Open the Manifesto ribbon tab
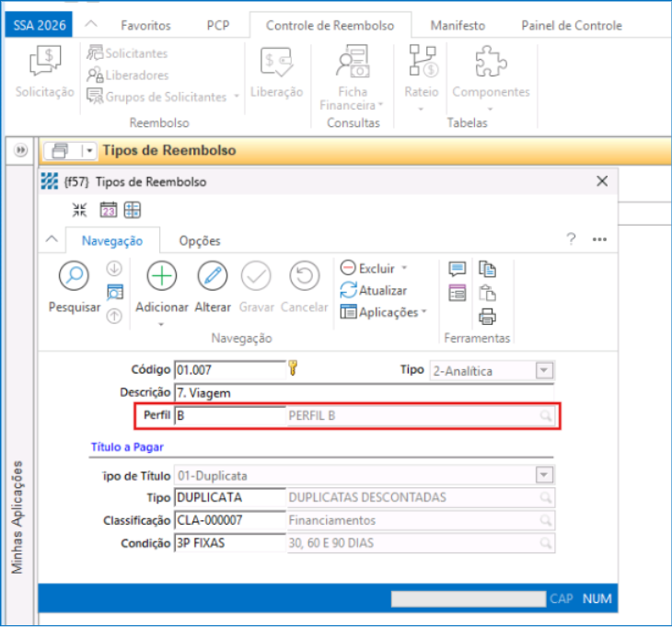 point(458,26)
